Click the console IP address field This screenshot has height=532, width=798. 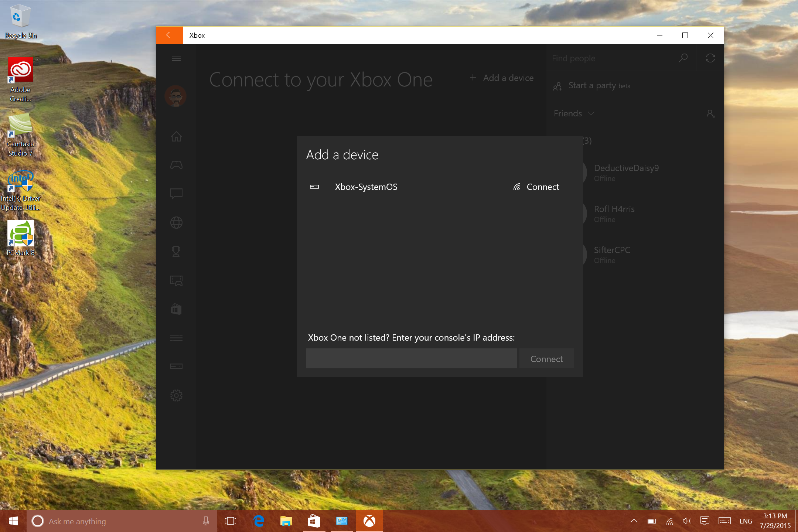(411, 358)
